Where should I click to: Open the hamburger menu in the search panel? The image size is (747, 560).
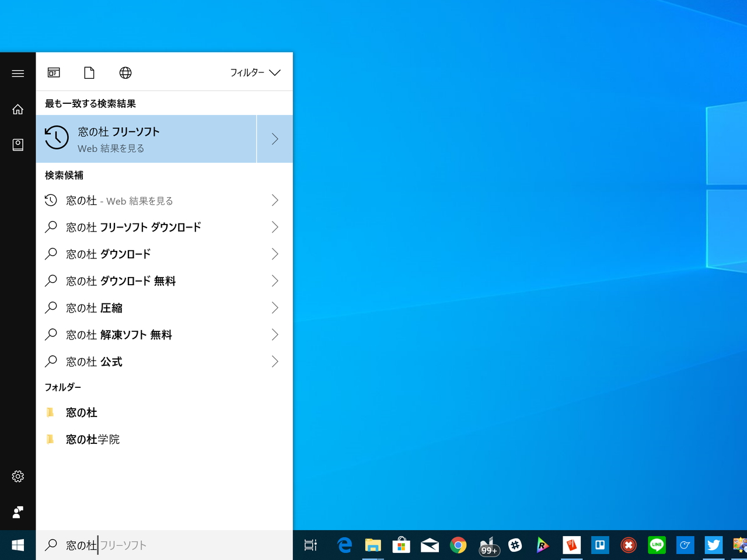(x=18, y=73)
